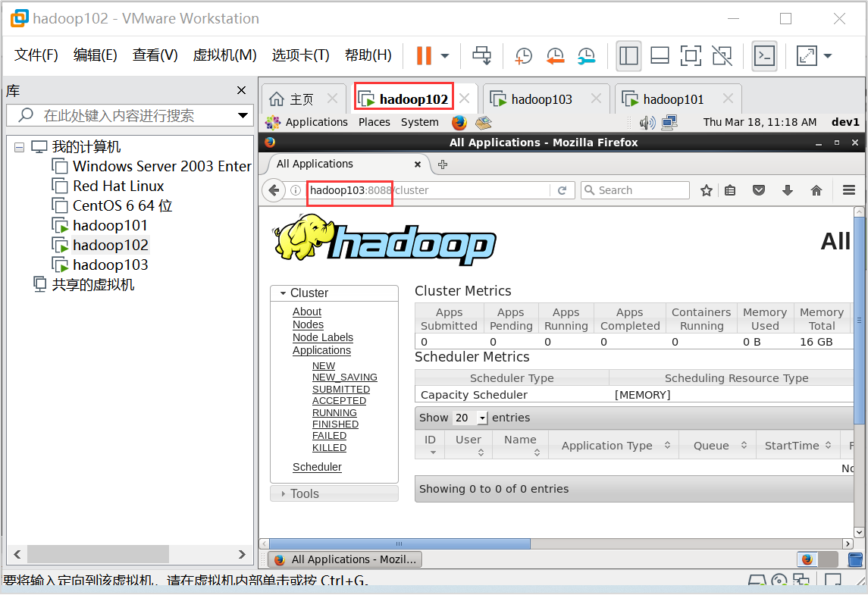Click the stretch guest display icon
Viewport: 868px width, 595px height.
807,55
